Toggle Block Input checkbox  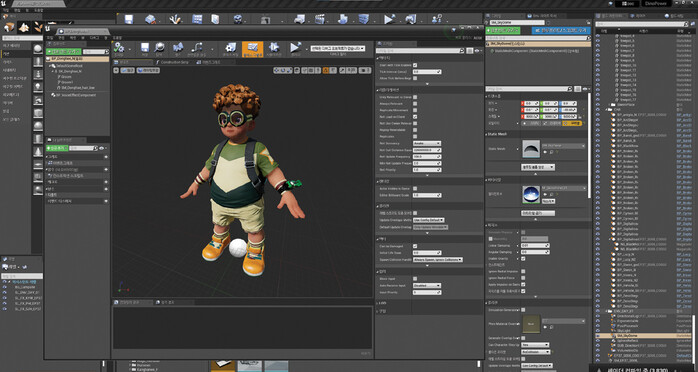tap(415, 279)
